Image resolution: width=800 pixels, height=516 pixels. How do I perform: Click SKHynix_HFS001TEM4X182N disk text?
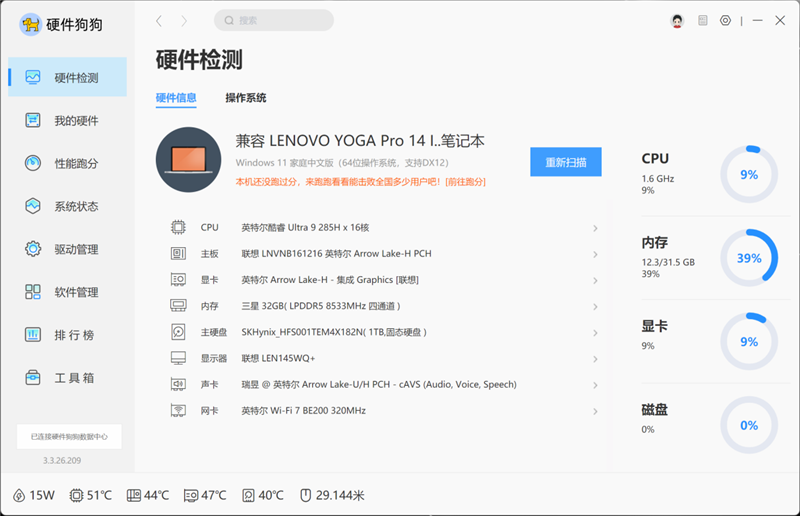coord(334,332)
